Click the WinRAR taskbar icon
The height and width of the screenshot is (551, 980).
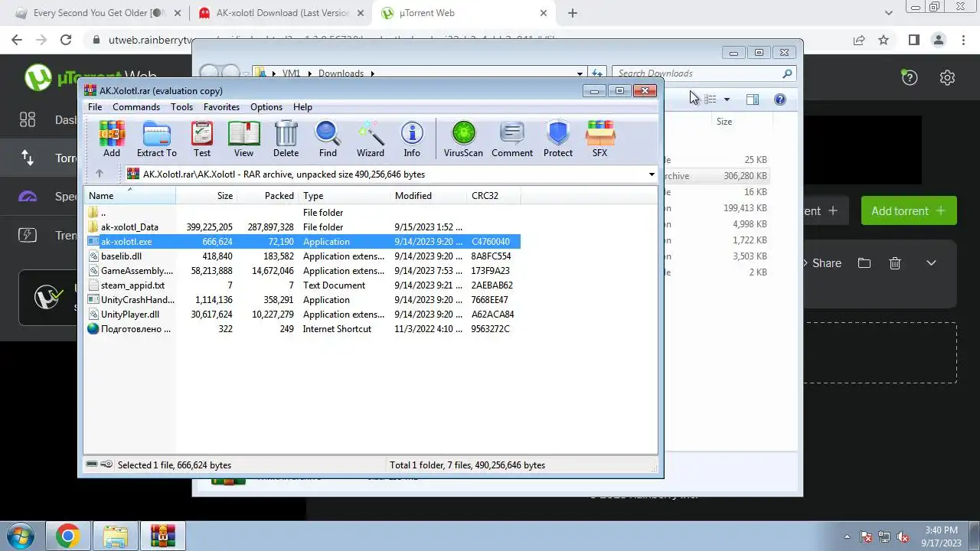(162, 536)
